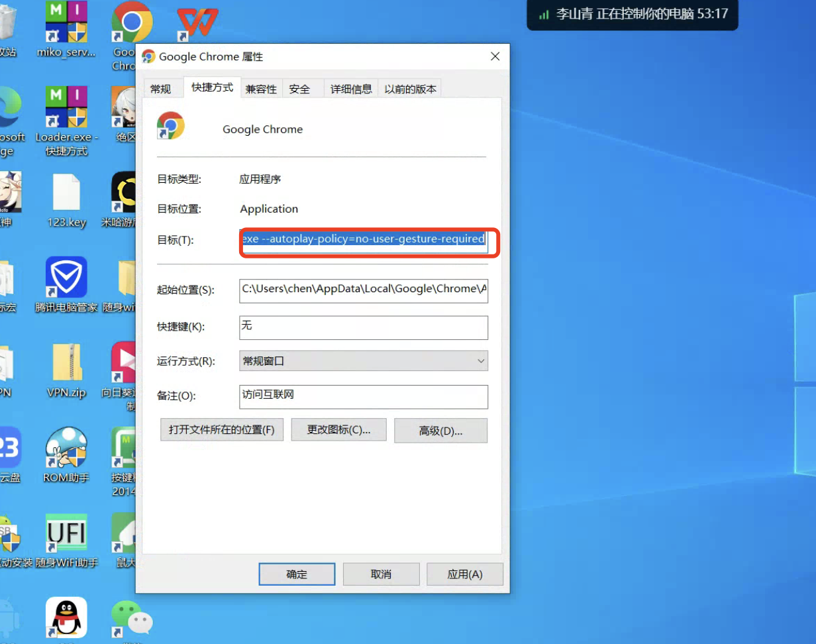Select the Microsoft Edge desktop icon
This screenshot has width=816, height=644.
point(11,106)
